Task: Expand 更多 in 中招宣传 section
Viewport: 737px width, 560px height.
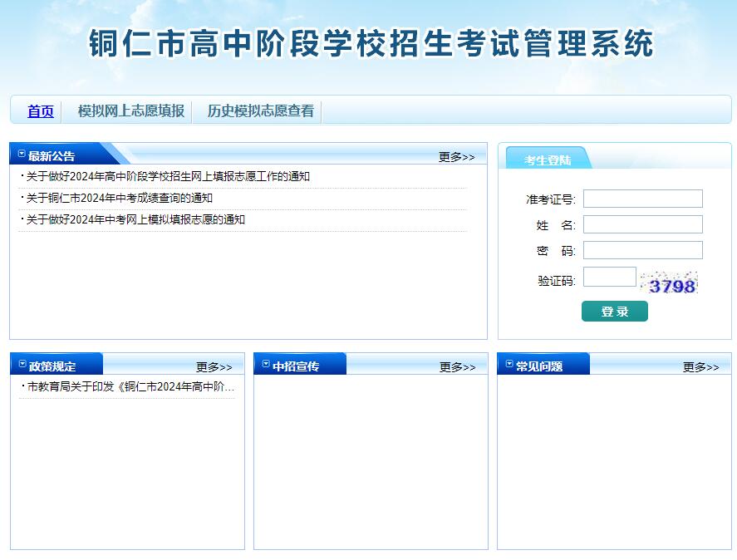Action: coord(457,367)
